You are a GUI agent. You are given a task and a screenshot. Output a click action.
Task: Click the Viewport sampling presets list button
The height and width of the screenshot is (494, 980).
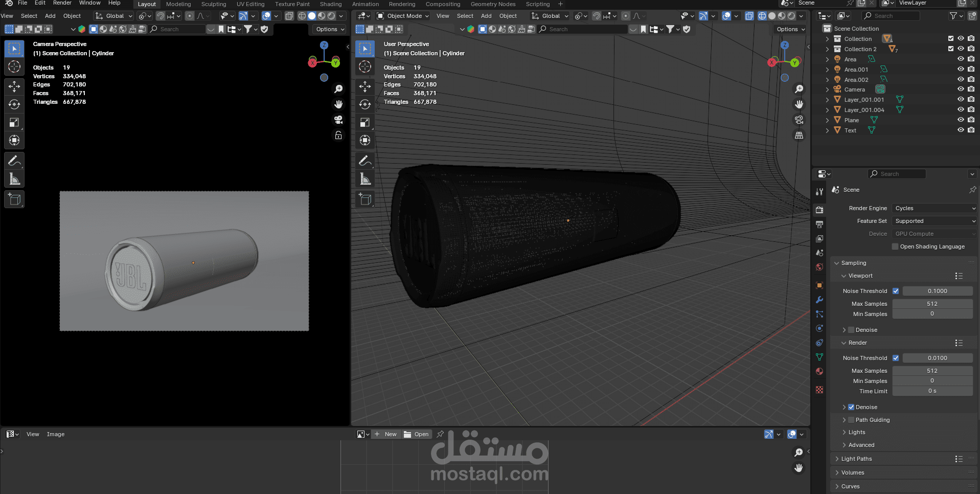(959, 276)
